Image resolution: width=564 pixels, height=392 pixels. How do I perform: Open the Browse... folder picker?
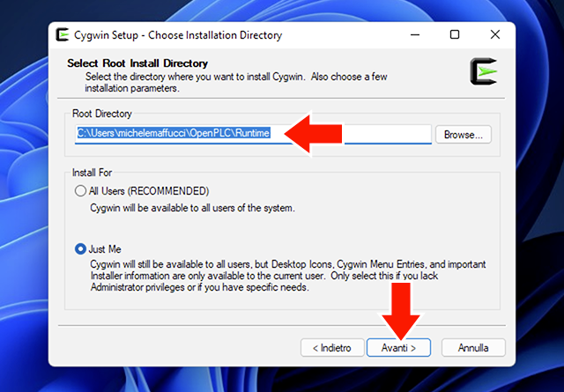coord(464,135)
